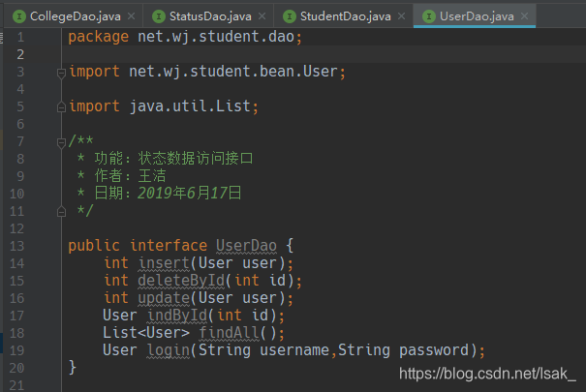Click 'net.wj.student.dao' package name

tap(216, 37)
